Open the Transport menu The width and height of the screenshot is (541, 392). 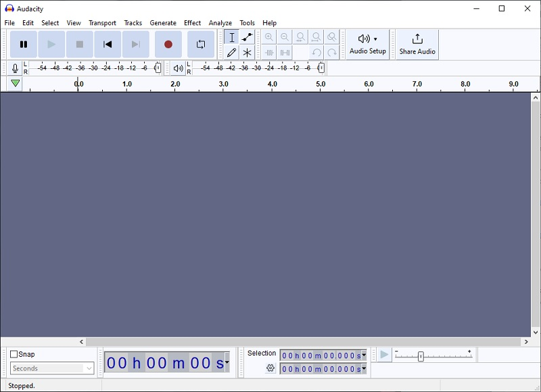pyautogui.click(x=102, y=22)
